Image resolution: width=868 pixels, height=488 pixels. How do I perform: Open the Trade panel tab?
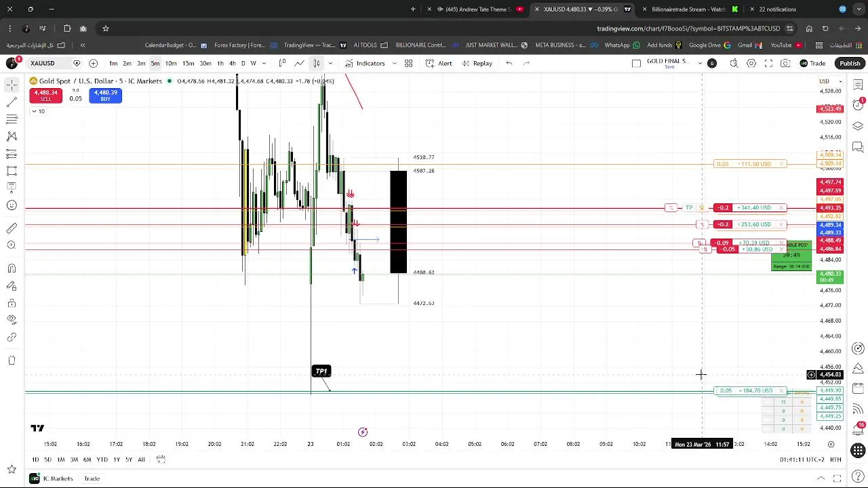[92, 479]
